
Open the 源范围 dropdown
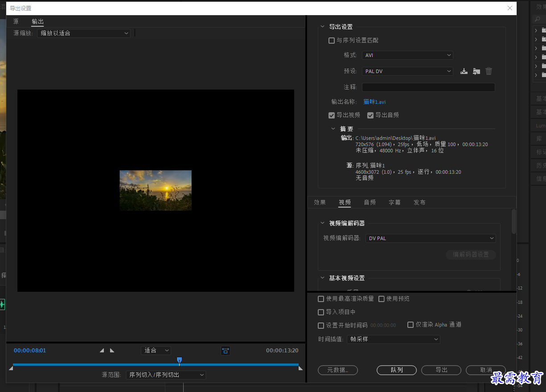tap(166, 375)
